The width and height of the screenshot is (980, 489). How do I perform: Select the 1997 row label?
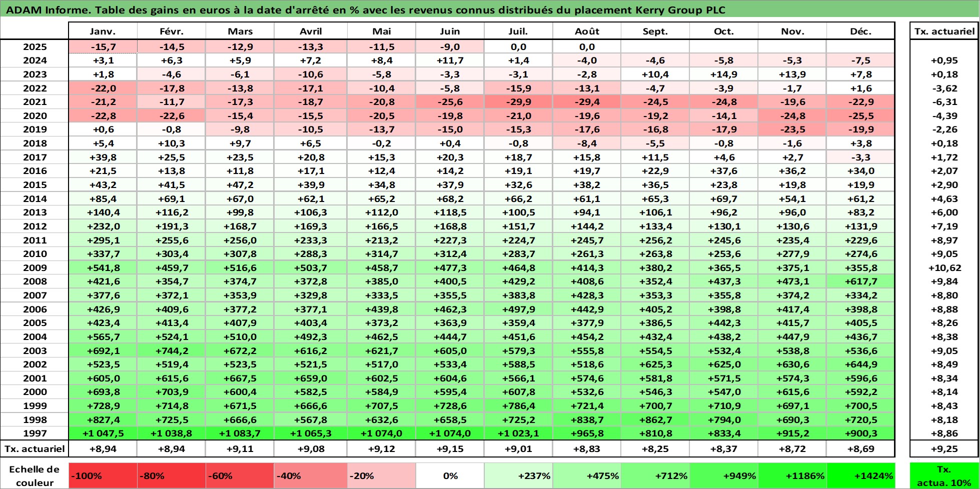click(35, 433)
